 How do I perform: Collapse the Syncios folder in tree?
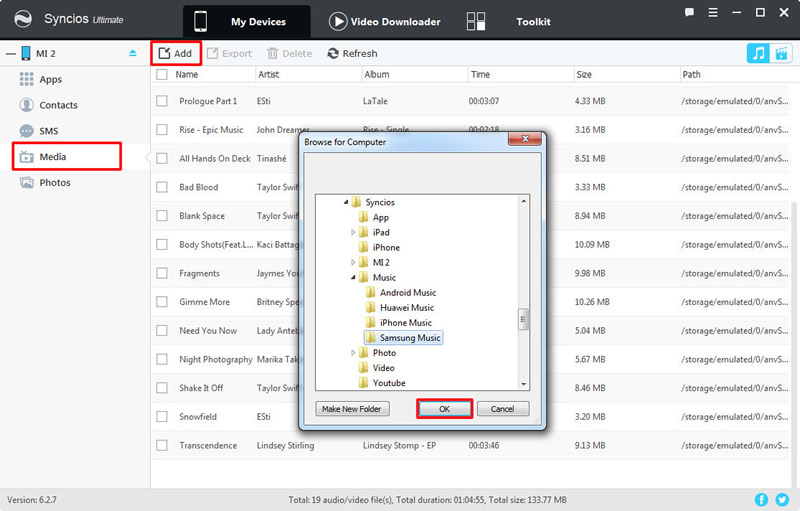[346, 202]
